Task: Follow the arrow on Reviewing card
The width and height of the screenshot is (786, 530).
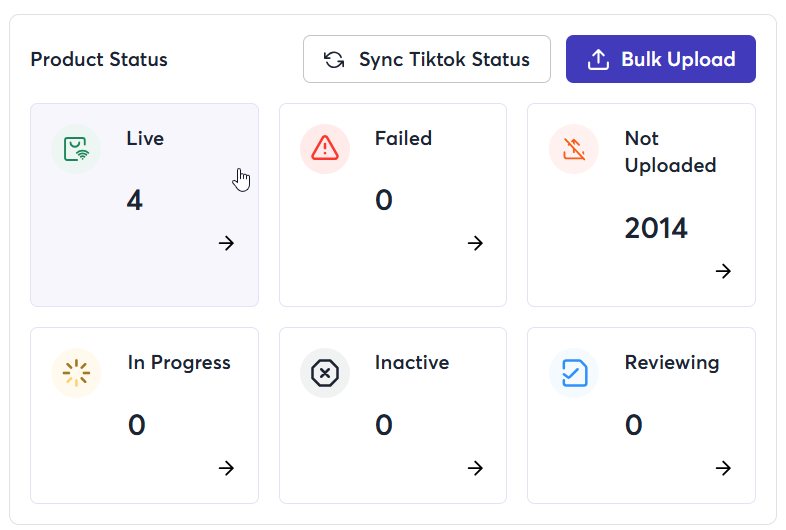Action: pyautogui.click(x=723, y=468)
